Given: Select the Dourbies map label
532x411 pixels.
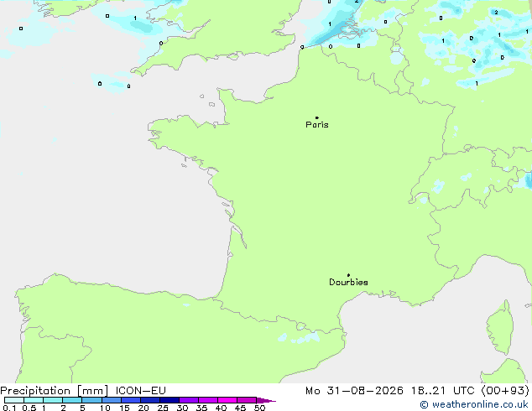Looking at the screenshot, I should pos(348,282).
